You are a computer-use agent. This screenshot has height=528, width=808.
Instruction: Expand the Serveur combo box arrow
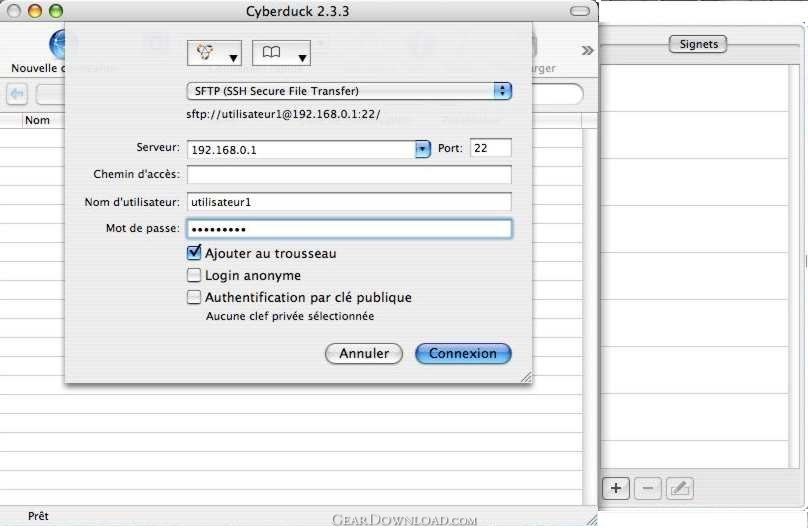click(423, 149)
